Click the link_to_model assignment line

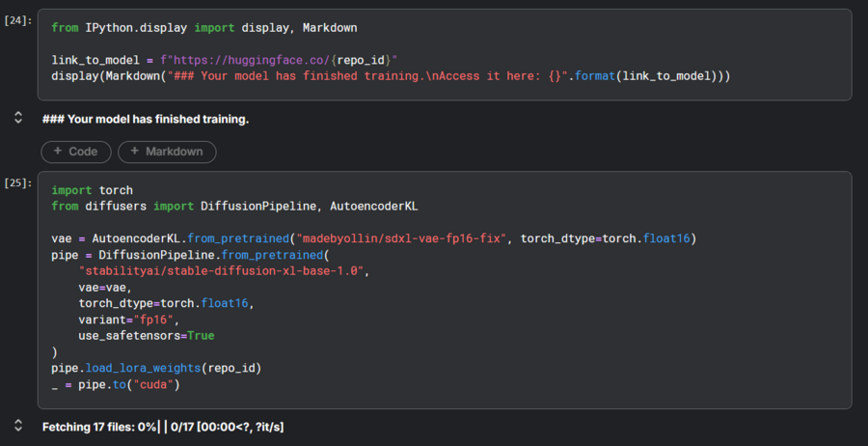[225, 60]
